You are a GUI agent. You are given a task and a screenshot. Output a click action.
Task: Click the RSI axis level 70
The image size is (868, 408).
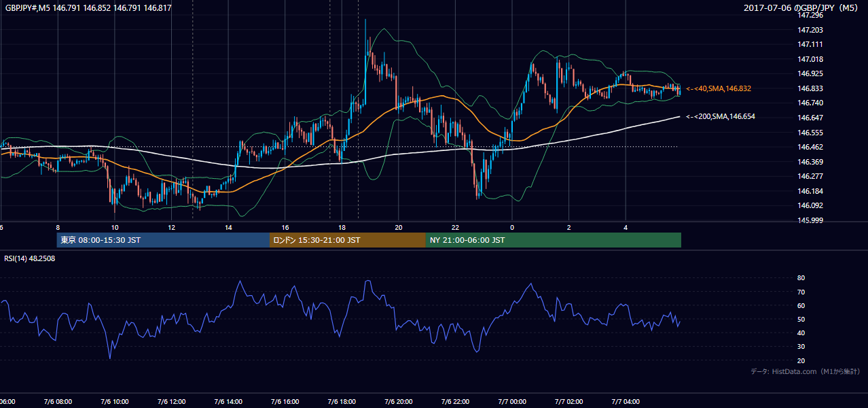coord(801,292)
